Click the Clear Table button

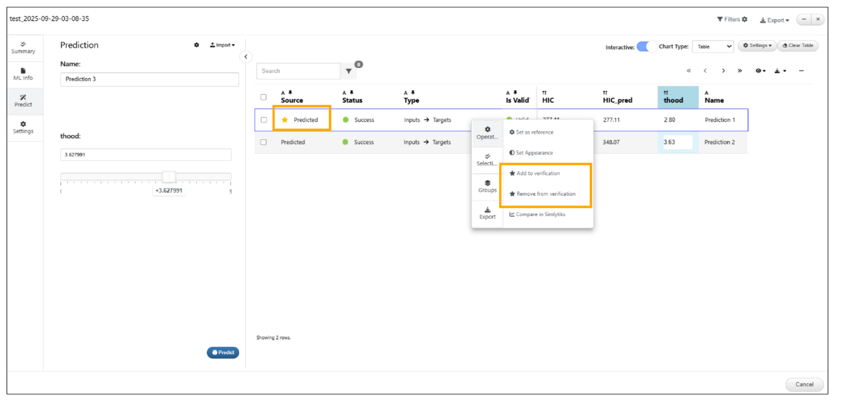tap(798, 46)
